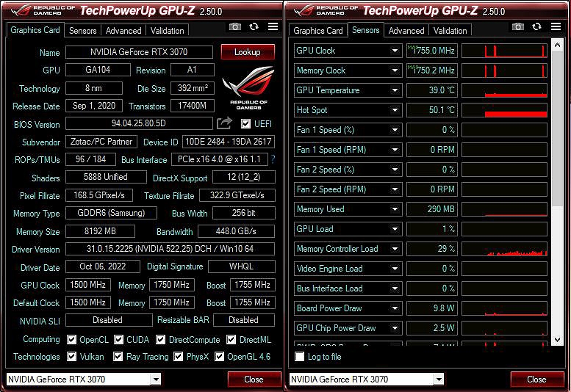Open the Memory Clock sensor dropdown
Viewport: 571px width, 392px height.
tap(395, 70)
